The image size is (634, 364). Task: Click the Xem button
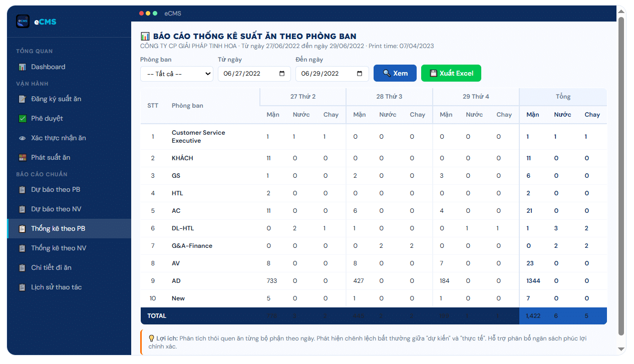395,73
